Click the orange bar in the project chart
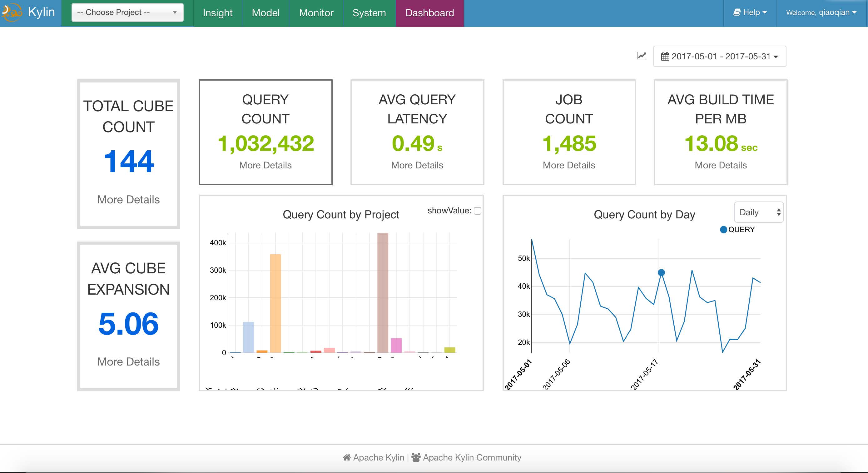868x473 pixels. point(275,303)
